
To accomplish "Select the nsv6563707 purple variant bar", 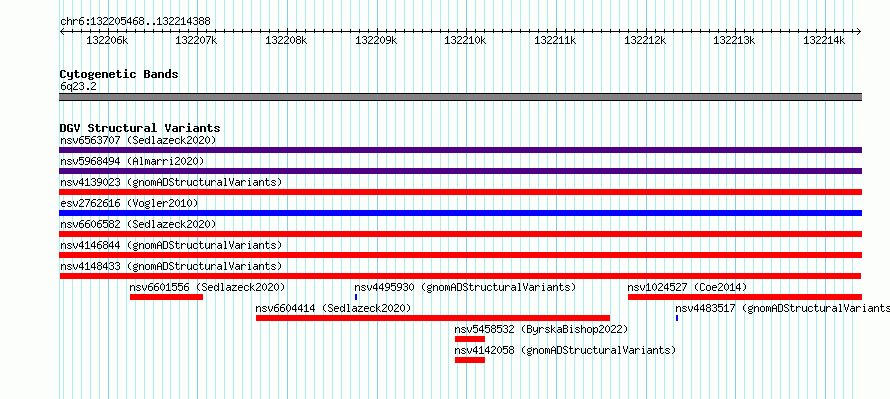I will (460, 150).
